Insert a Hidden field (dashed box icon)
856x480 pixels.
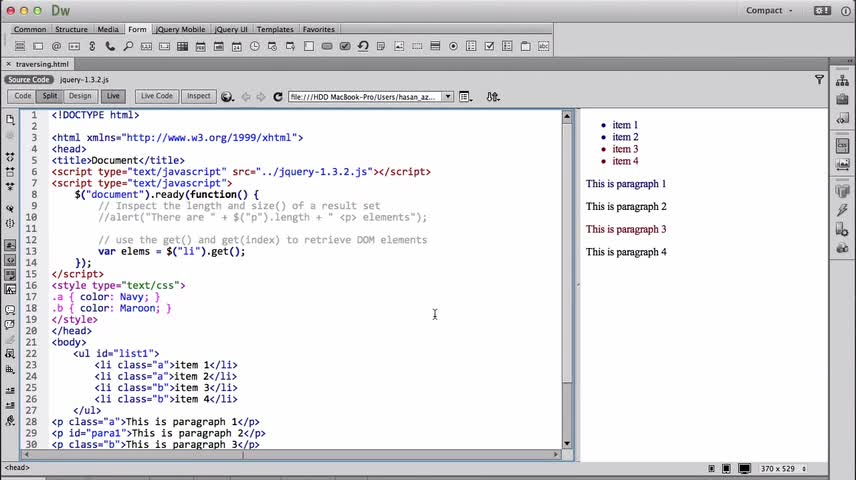[417, 46]
